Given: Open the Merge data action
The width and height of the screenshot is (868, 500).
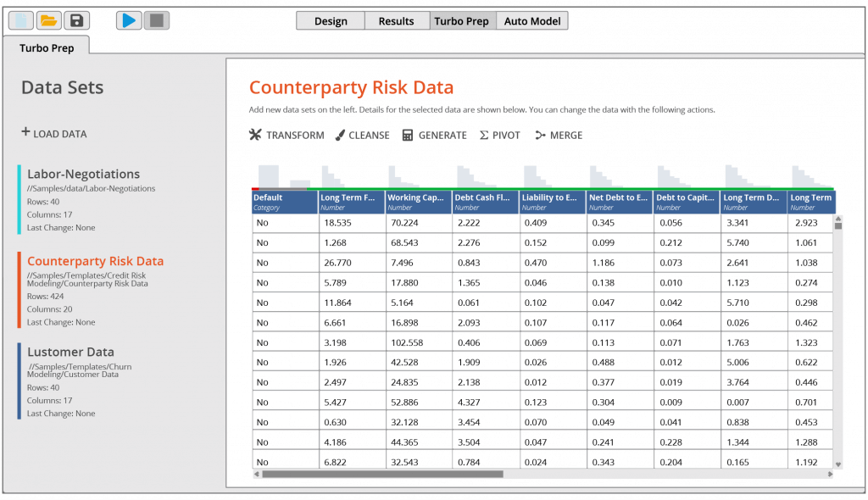Looking at the screenshot, I should 559,136.
